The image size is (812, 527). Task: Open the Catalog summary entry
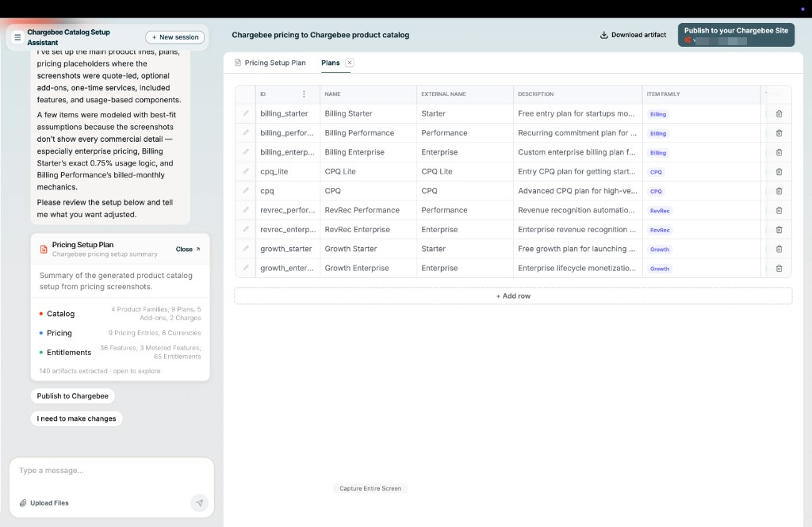(x=121, y=314)
